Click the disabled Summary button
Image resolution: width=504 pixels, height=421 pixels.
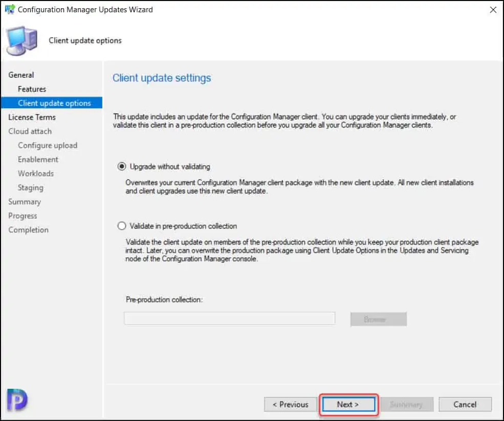click(x=407, y=404)
